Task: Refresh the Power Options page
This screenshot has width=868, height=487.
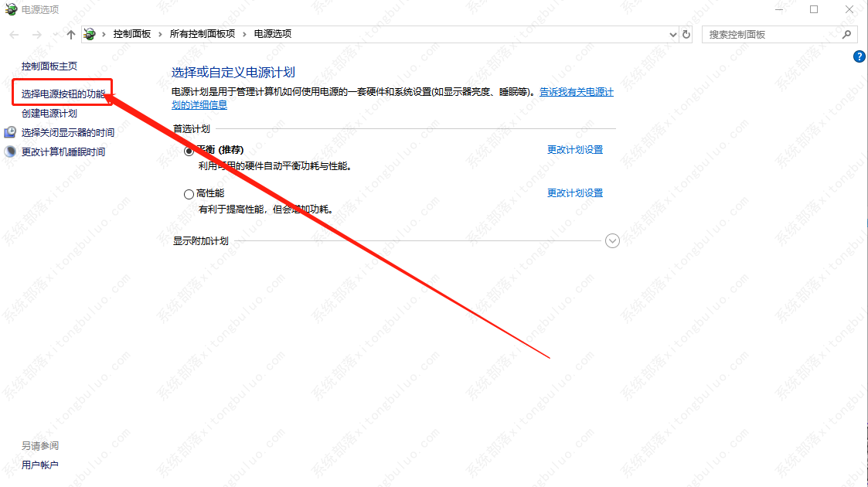Action: point(686,35)
